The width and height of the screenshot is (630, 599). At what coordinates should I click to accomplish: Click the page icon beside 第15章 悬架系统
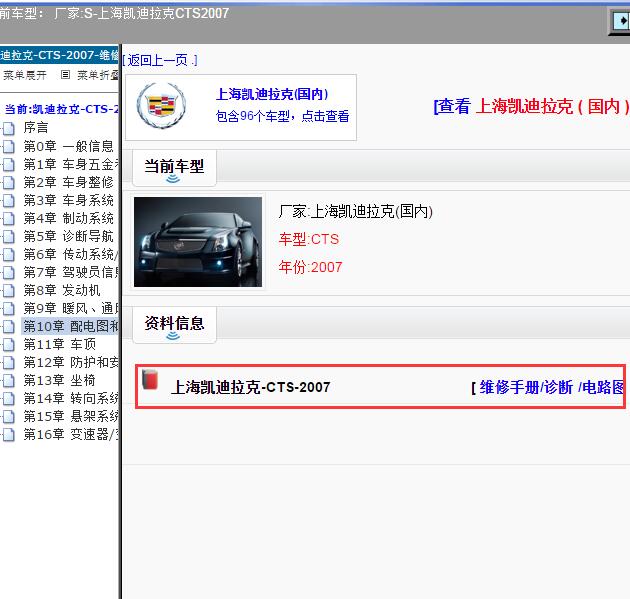[x=9, y=416]
